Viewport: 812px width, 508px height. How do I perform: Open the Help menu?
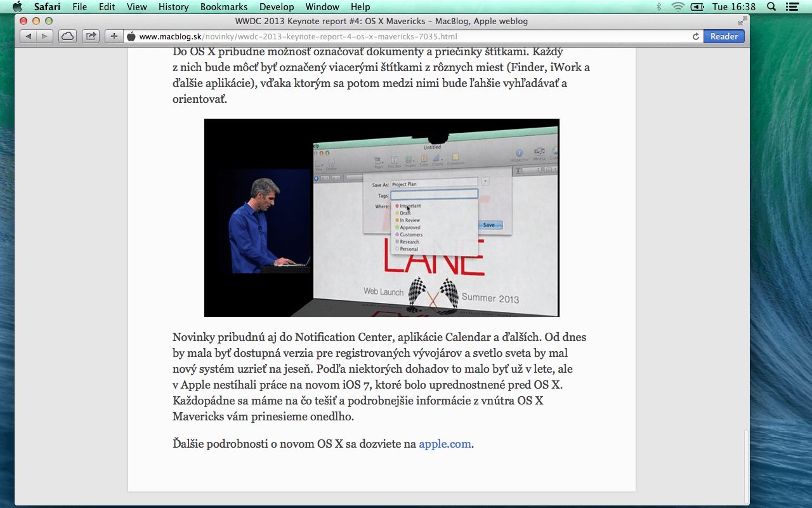click(360, 7)
